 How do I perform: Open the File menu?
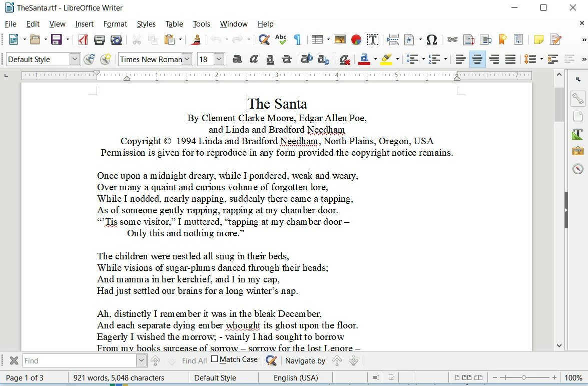click(11, 24)
